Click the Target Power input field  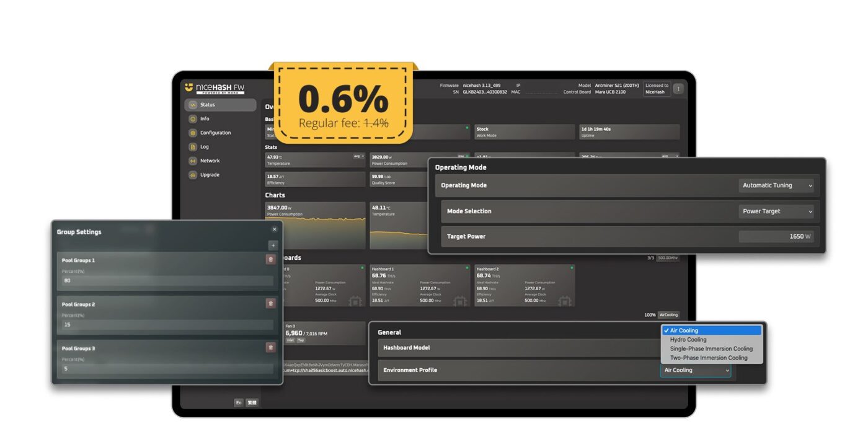(776, 237)
